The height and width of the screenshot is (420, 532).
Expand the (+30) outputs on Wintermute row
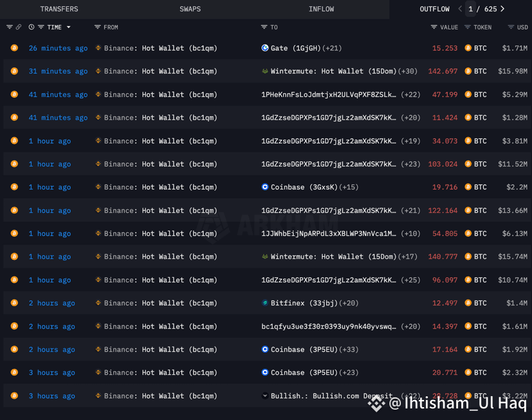click(407, 71)
